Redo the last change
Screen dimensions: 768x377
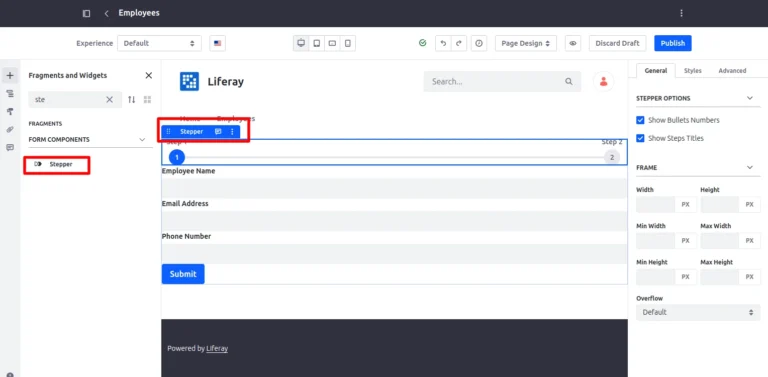click(x=459, y=43)
